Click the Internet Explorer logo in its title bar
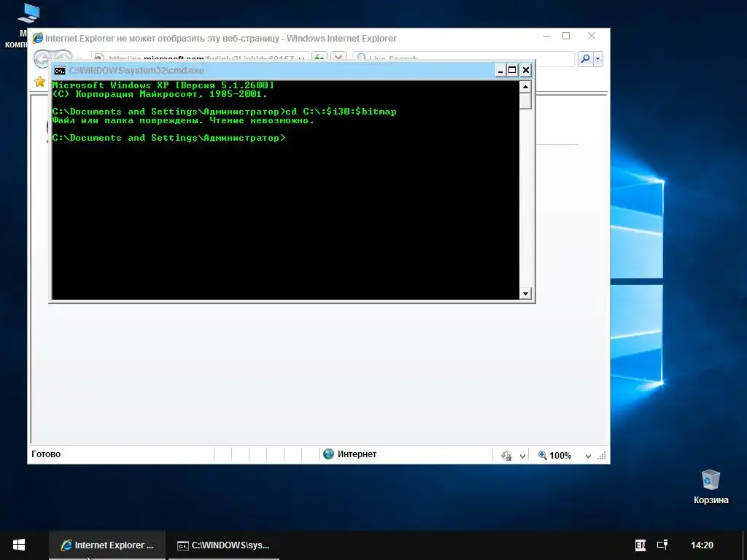This screenshot has height=560, width=747. (x=38, y=38)
